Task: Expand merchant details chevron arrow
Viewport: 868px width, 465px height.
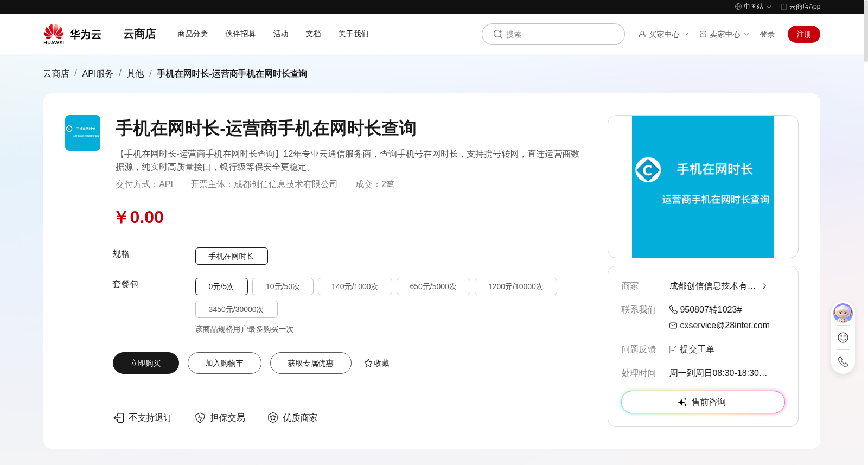Action: 764,286
